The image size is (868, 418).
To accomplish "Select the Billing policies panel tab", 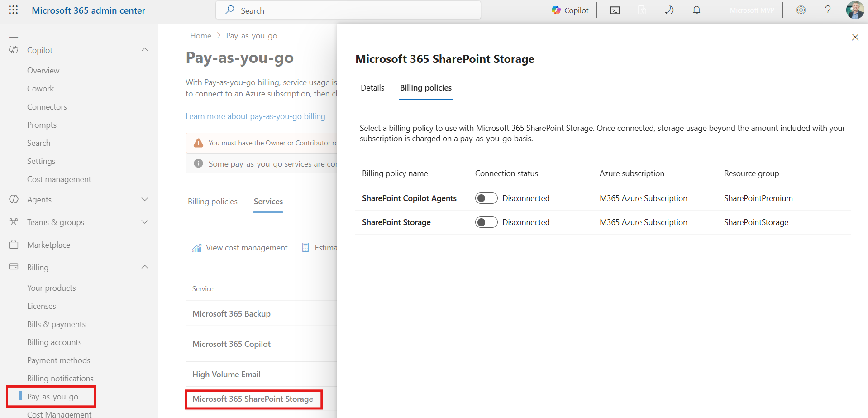I will coord(426,88).
